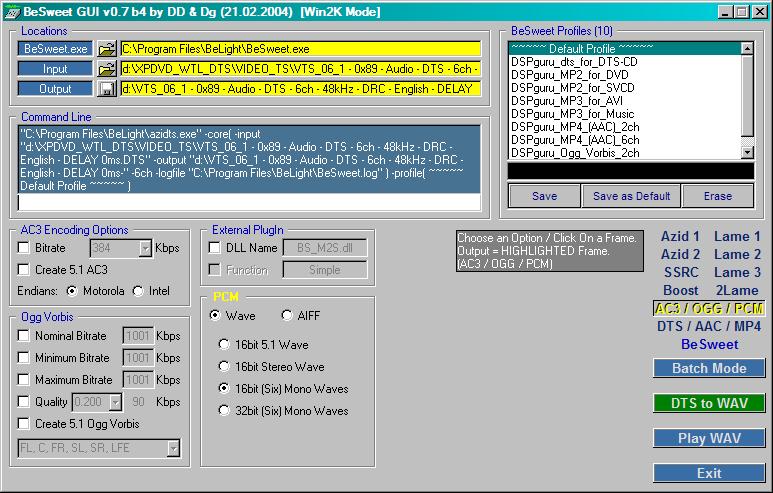Select the Default Profile entry
This screenshot has height=493, width=773.
point(625,49)
